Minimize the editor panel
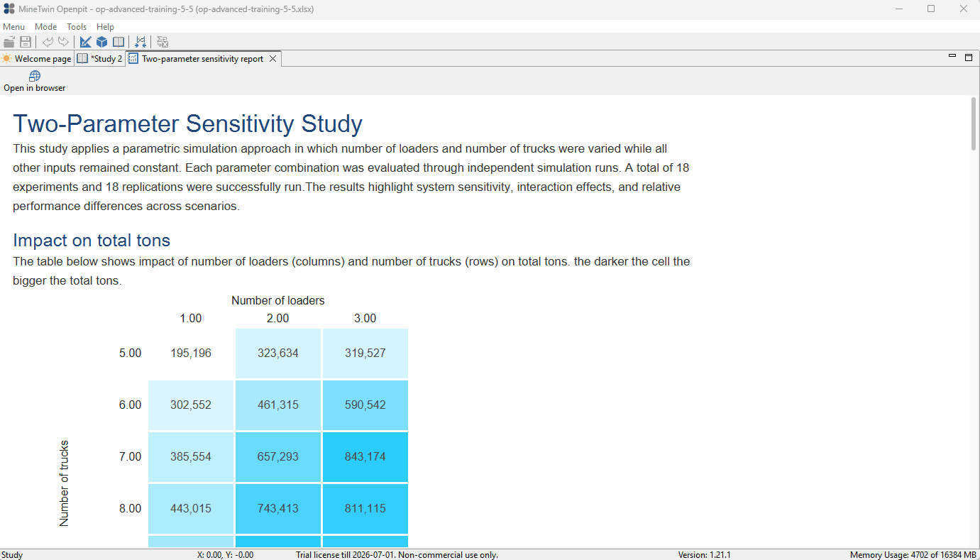The image size is (980, 560). point(952,56)
